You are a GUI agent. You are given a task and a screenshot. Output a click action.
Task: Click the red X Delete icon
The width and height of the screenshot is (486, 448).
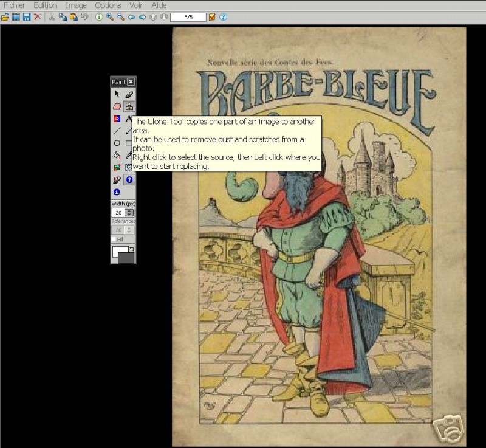[x=38, y=17]
